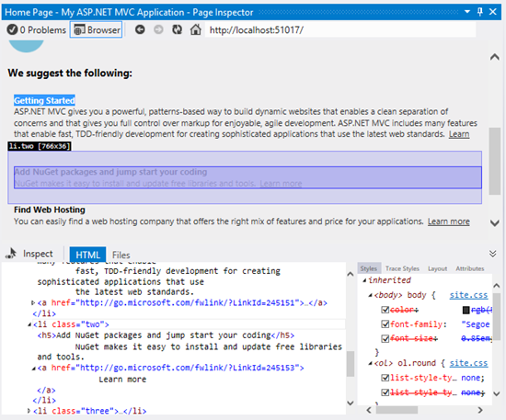Click the back navigation arrow
506x420 pixels.
[x=140, y=29]
